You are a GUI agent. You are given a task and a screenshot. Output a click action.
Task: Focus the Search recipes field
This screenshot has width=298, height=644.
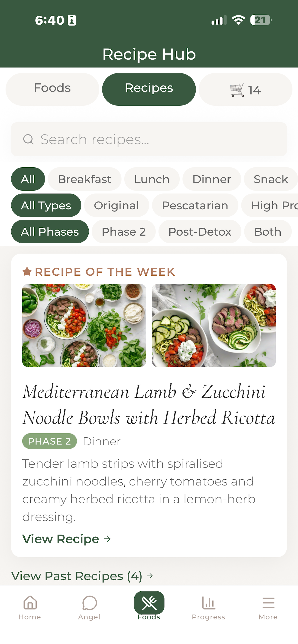(149, 139)
